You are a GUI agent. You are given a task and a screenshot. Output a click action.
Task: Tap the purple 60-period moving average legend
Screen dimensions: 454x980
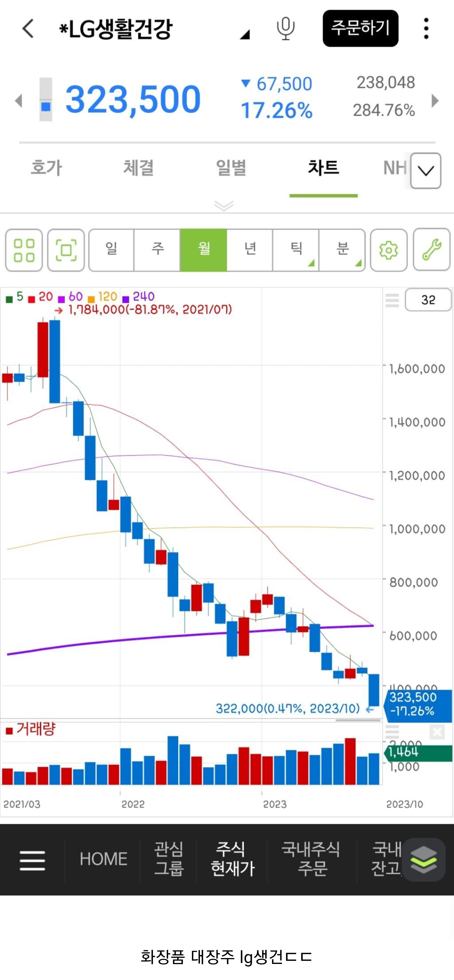70,297
